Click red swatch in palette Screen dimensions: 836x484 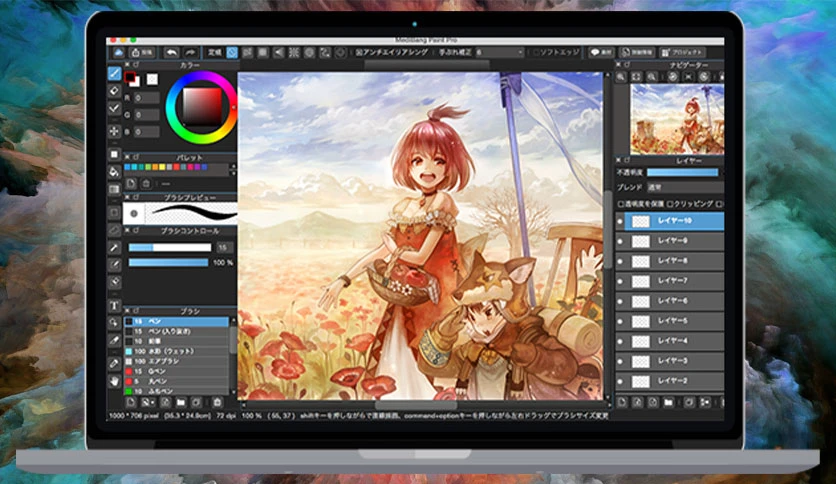pyautogui.click(x=176, y=167)
